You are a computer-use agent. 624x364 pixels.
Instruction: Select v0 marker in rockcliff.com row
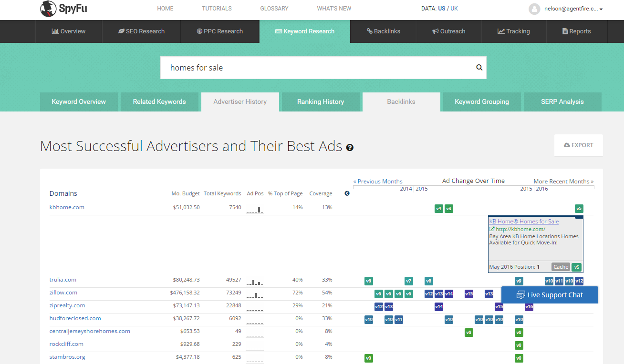click(519, 345)
